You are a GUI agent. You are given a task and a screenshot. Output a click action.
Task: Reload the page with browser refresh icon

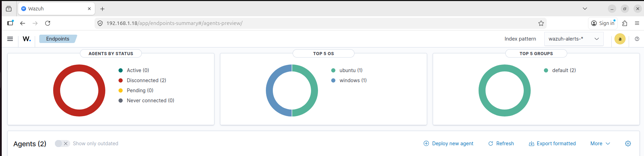pos(48,23)
